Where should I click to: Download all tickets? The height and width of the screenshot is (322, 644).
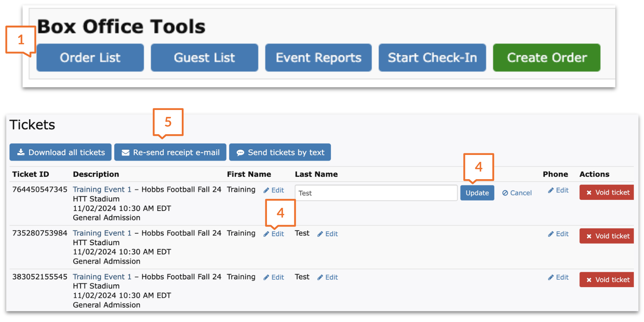pos(61,153)
